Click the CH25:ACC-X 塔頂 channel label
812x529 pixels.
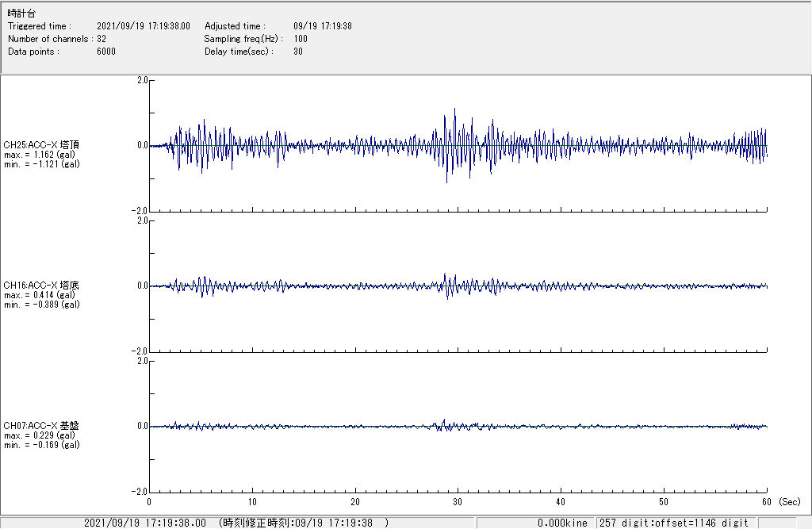point(41,145)
